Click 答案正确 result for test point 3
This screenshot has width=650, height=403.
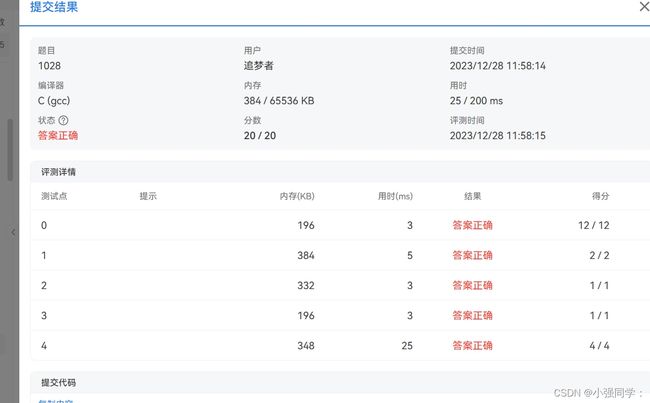coord(473,316)
